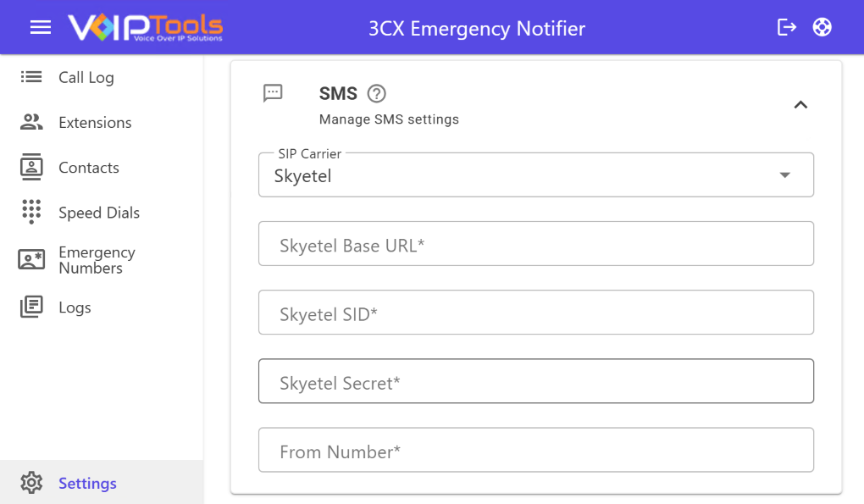The image size is (864, 504).
Task: Click the Call Log list icon
Action: (x=31, y=77)
